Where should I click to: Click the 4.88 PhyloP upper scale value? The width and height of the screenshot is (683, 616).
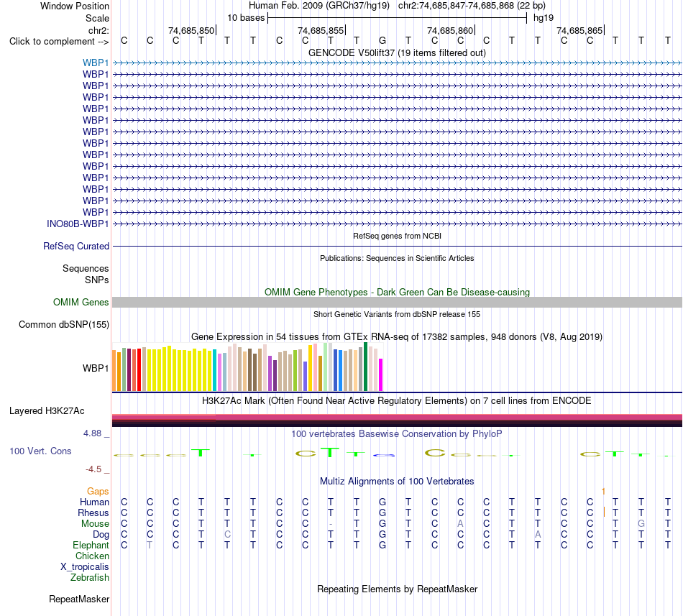(92, 433)
